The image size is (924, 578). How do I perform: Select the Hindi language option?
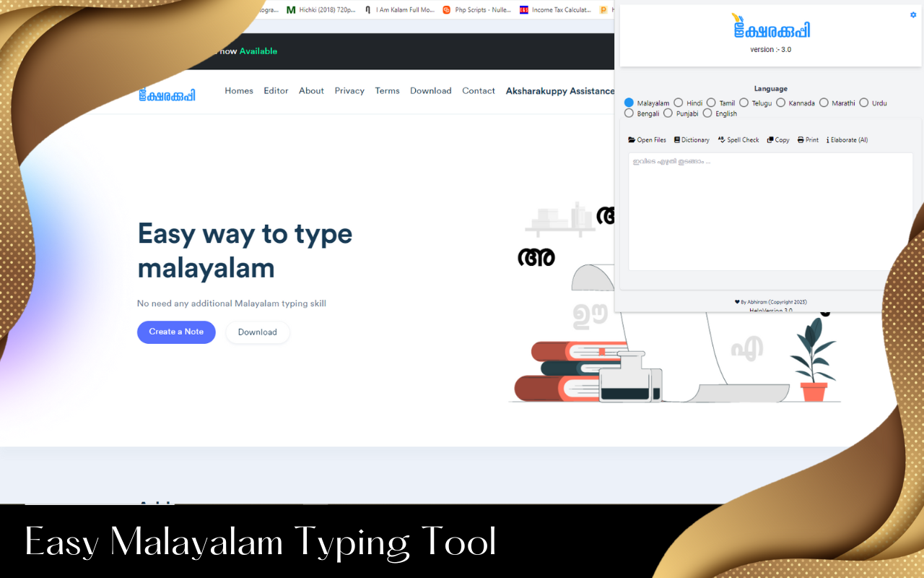(679, 103)
